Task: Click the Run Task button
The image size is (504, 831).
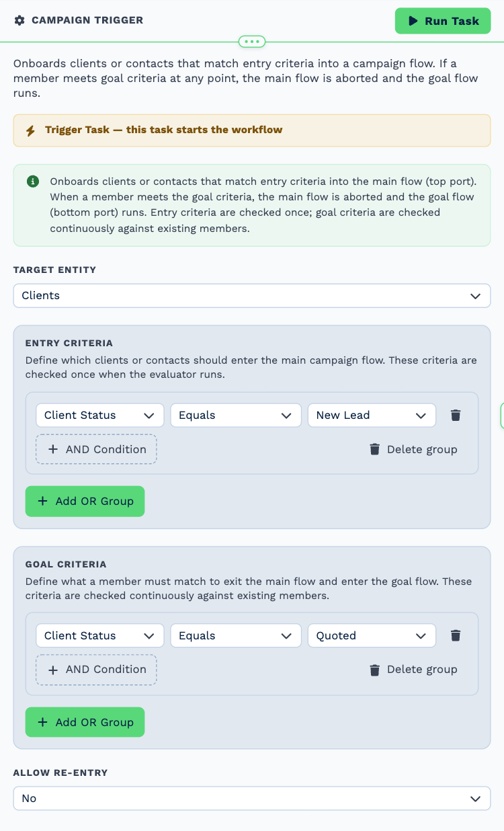Action: click(443, 21)
